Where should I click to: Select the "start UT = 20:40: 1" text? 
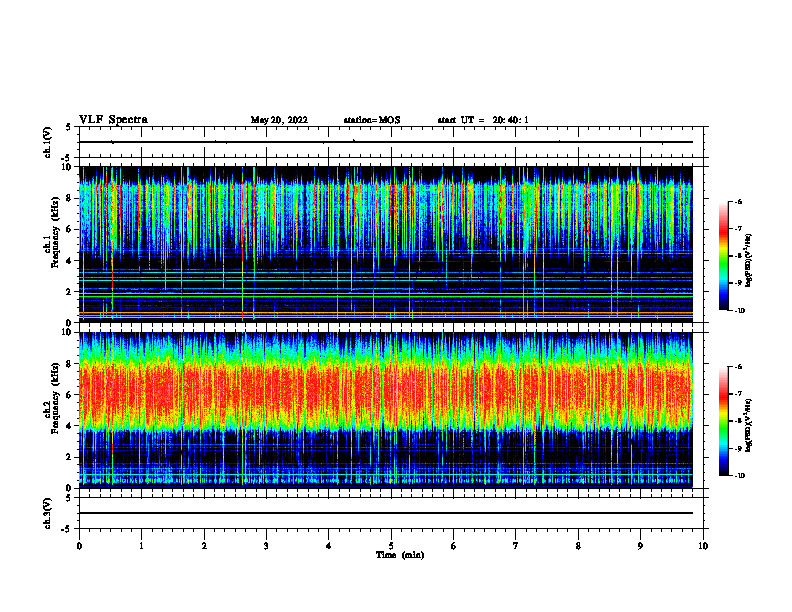pyautogui.click(x=483, y=120)
